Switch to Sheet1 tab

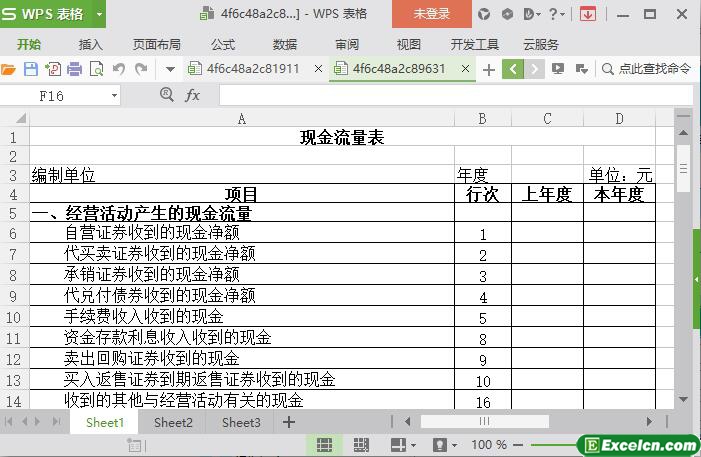point(105,423)
